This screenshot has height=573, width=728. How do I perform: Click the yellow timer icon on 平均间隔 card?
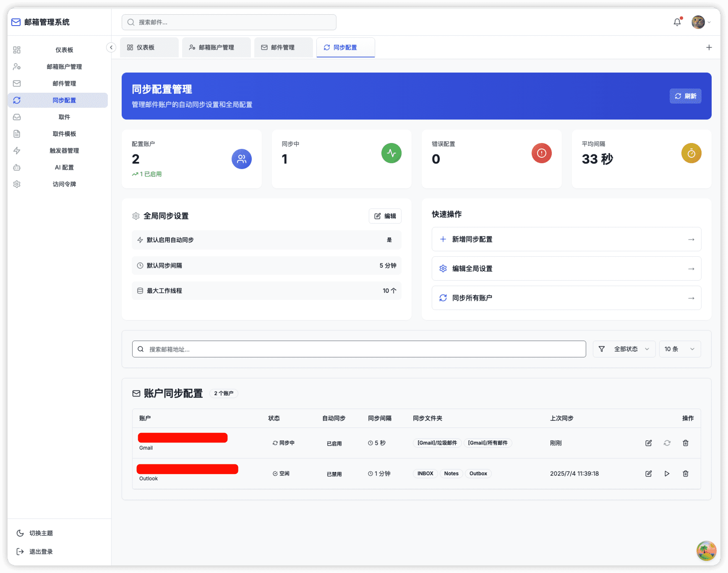click(691, 153)
